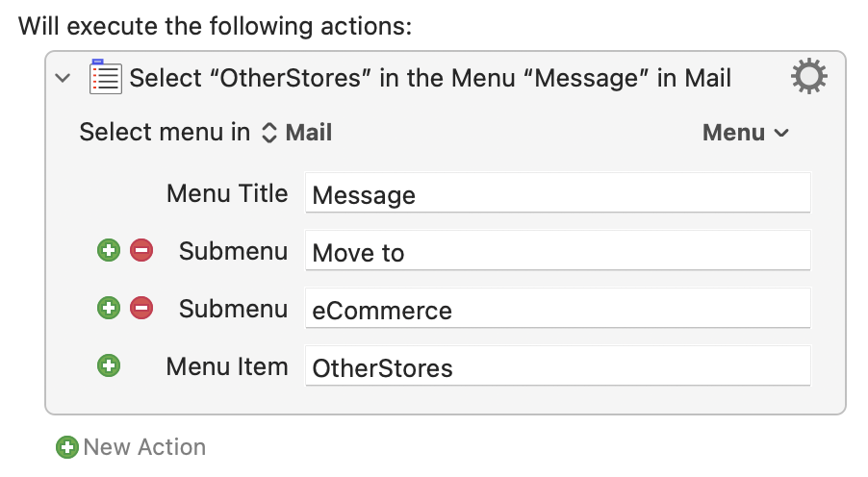Click green plus beside Menu Item

[109, 365]
